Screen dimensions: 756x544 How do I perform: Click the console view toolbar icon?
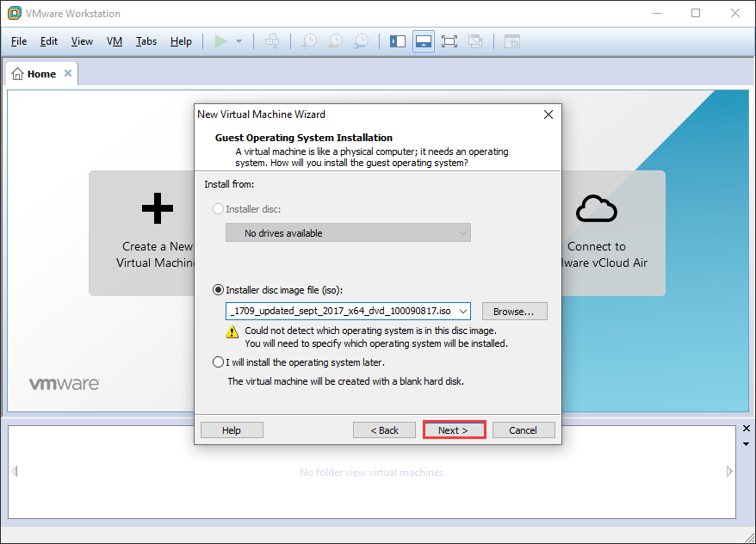[x=512, y=41]
